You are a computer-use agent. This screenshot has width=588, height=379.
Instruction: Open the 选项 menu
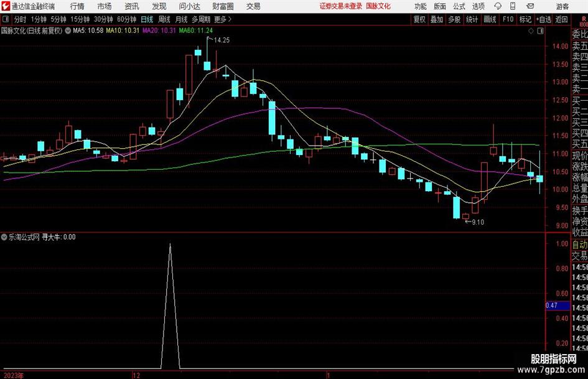[x=478, y=6]
